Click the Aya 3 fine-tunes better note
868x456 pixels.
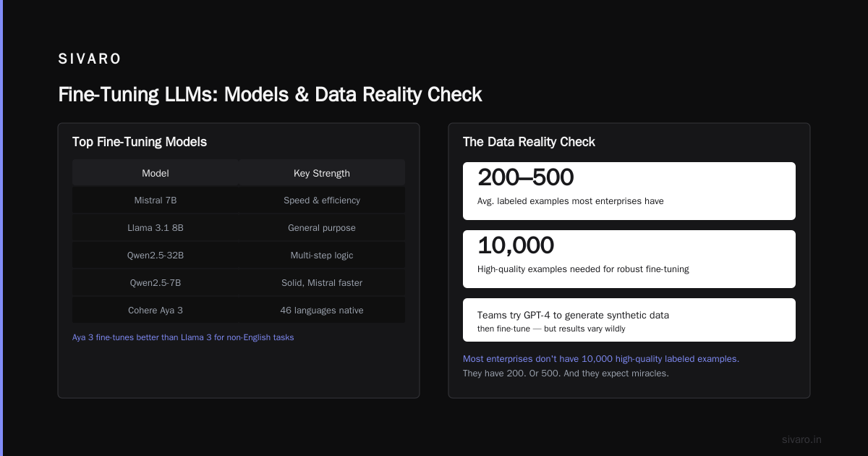[183, 337]
